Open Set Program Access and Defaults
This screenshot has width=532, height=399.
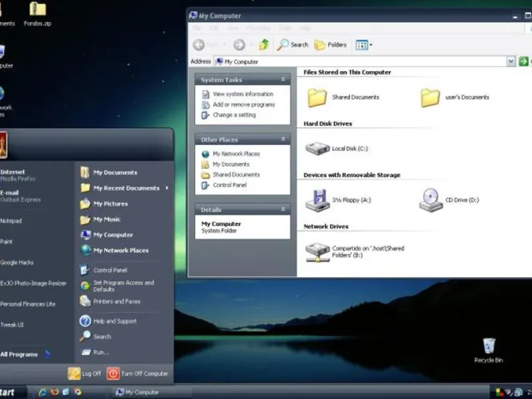tap(117, 286)
